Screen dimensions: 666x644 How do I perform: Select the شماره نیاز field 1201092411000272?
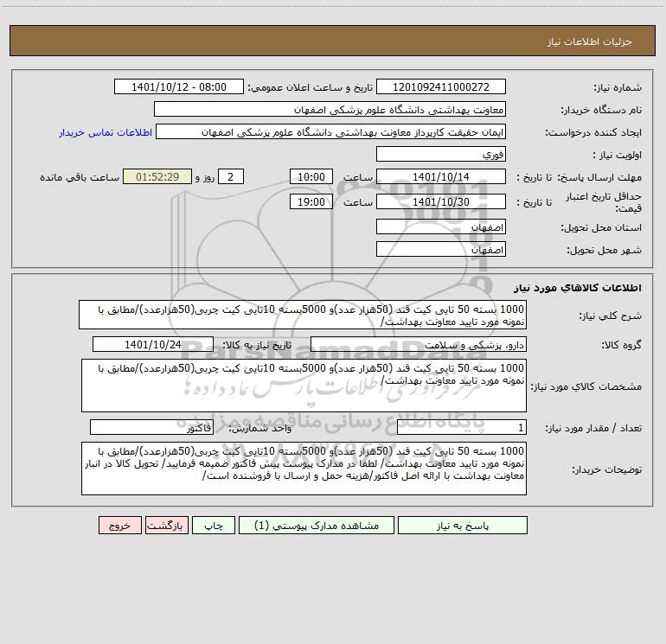(x=441, y=86)
